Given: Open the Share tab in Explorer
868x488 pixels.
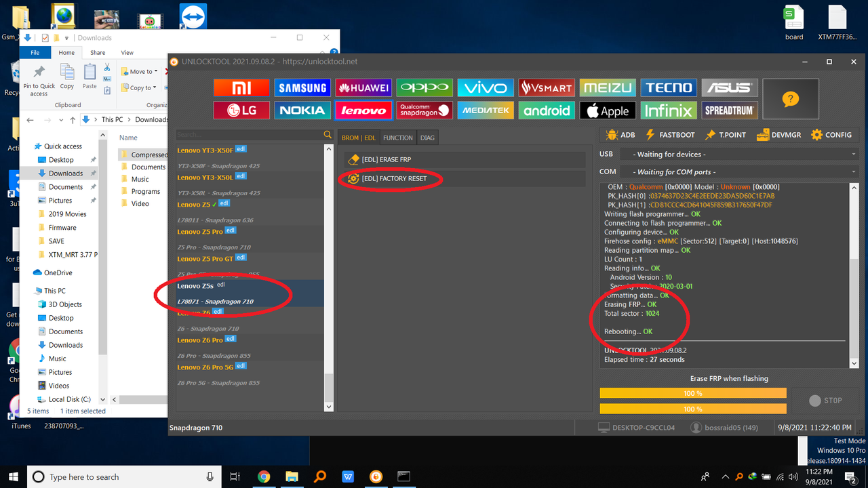Looking at the screenshot, I should (x=98, y=52).
